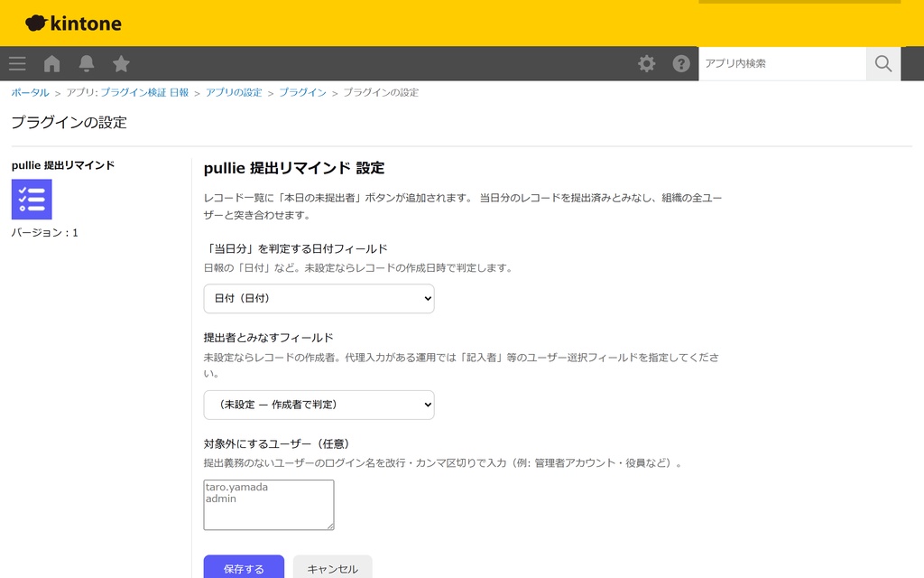924x578 pixels.
Task: Open the ポータル breadcrumb link
Action: click(x=30, y=93)
